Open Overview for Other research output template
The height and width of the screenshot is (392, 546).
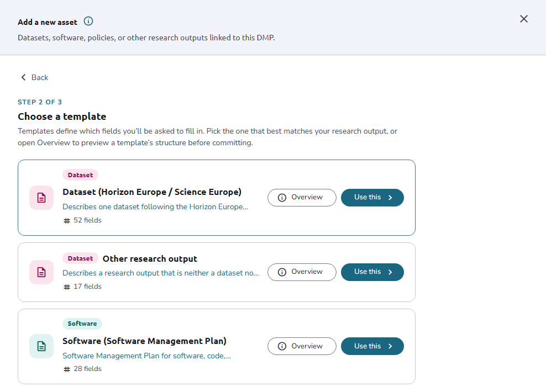click(x=302, y=272)
